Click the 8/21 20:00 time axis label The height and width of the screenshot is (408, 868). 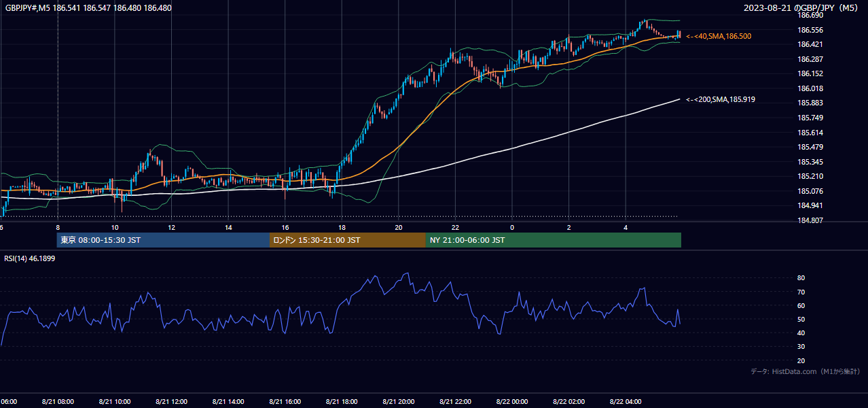[399, 402]
